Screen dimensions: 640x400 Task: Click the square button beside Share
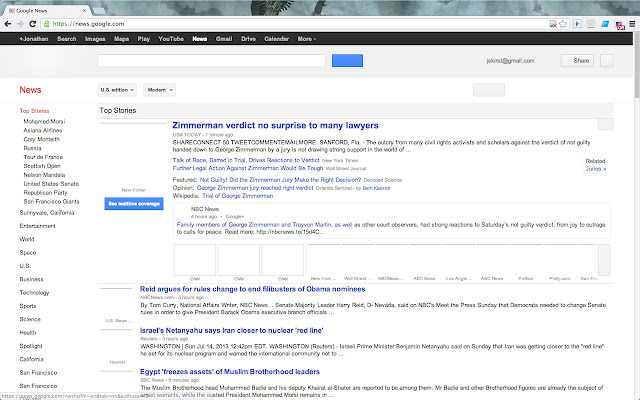click(607, 61)
